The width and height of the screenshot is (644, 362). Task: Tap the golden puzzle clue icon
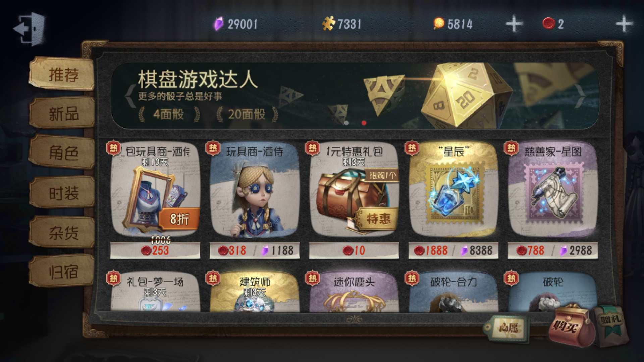pos(329,24)
